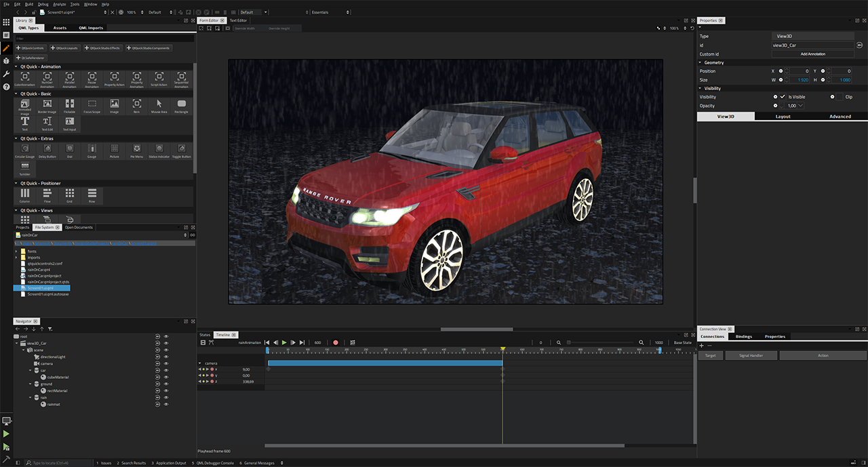Screen dimensions: 868x467
Task: Select the Tumbler component
Action: (x=24, y=168)
